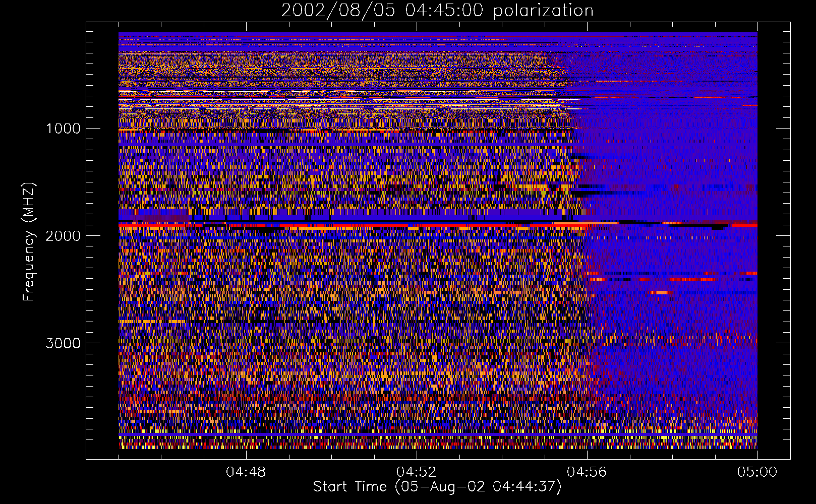816x504 pixels.
Task: Click the "04:48" time tick label
Action: 246,472
